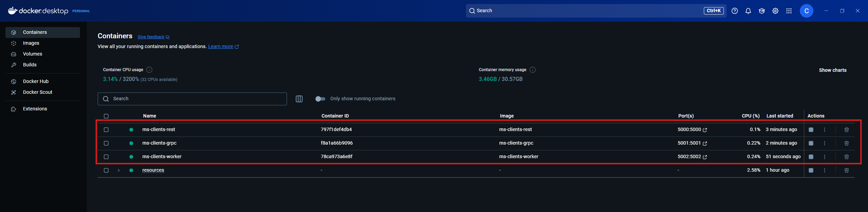Open the apps grid icon

[789, 11]
